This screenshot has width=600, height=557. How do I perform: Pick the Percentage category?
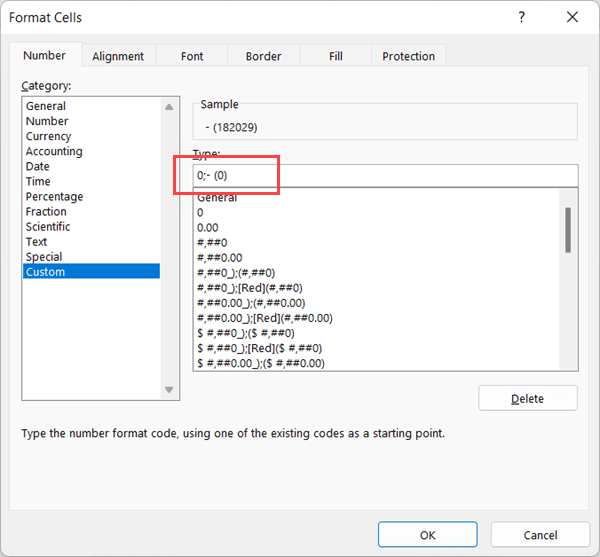click(x=54, y=197)
